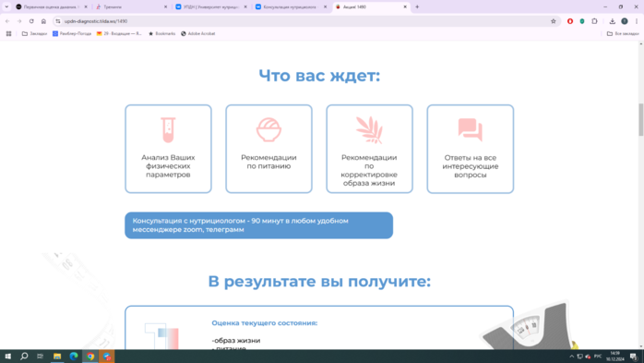The image size is (644, 363).
Task: Click the test tube icon card
Action: point(168,149)
